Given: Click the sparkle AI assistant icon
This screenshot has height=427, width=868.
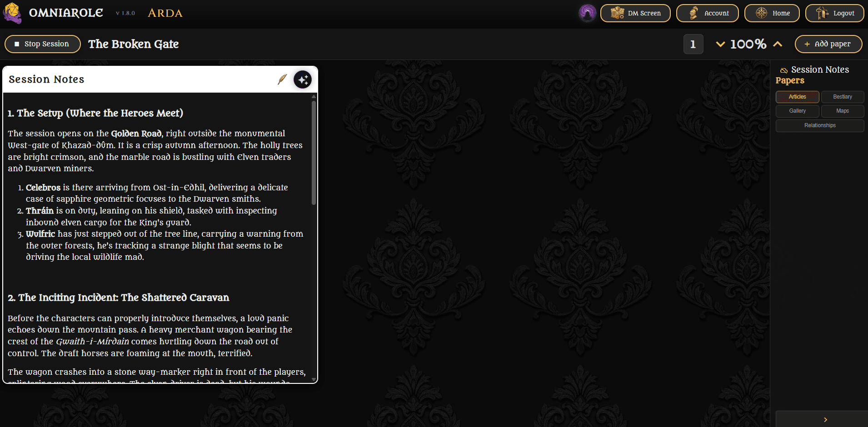Looking at the screenshot, I should [x=303, y=79].
